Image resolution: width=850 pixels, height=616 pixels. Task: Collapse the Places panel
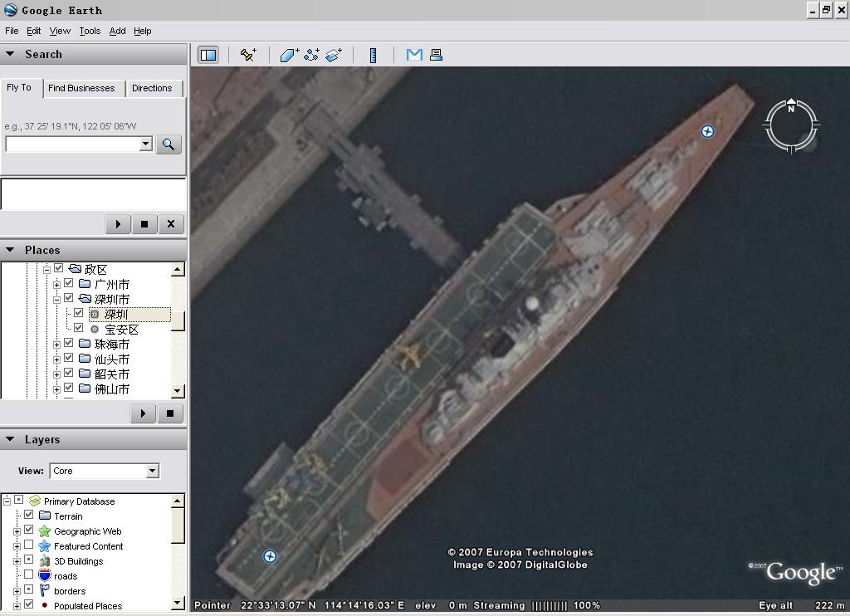[x=10, y=249]
